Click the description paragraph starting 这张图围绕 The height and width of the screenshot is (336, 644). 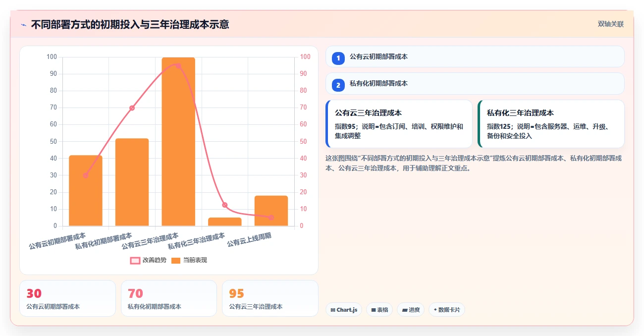474,163
